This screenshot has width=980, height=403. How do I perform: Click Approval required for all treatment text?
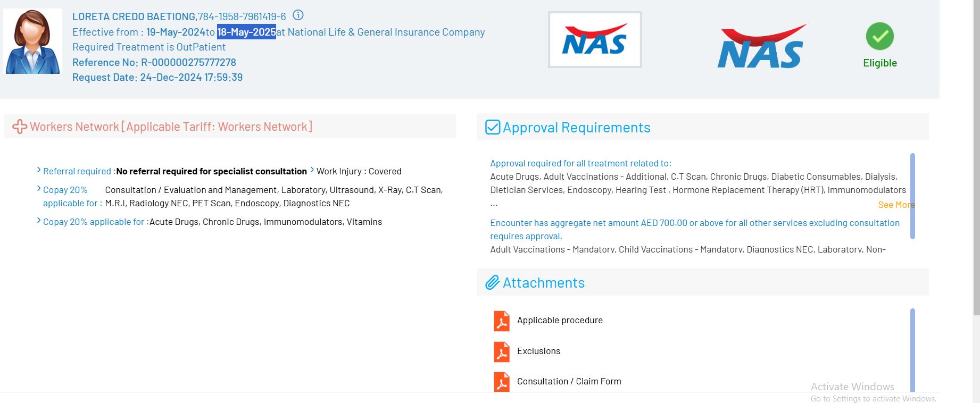[580, 163]
